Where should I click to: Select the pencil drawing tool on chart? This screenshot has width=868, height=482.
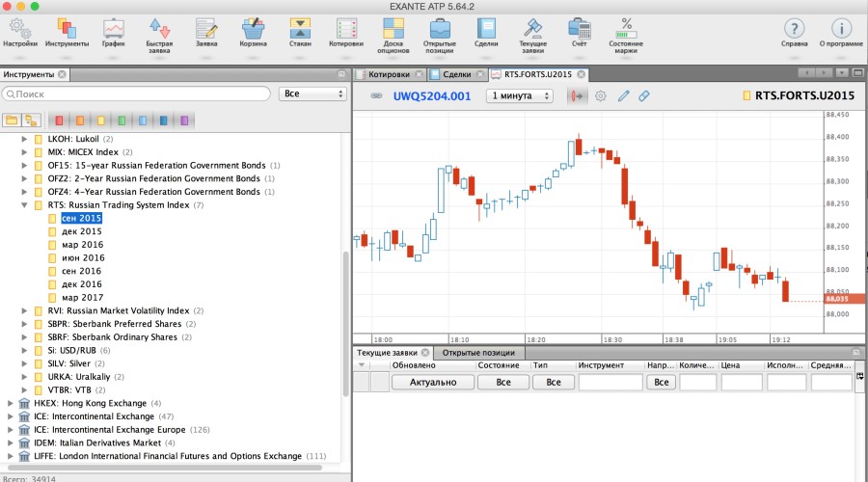tap(623, 96)
